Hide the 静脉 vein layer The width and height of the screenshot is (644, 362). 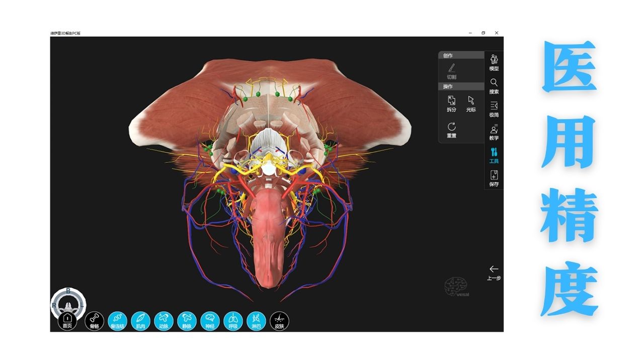187,321
